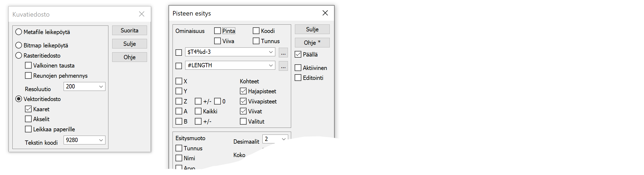Click the ellipsis button next to #LENGTH
This screenshot has width=644, height=175.
(283, 66)
